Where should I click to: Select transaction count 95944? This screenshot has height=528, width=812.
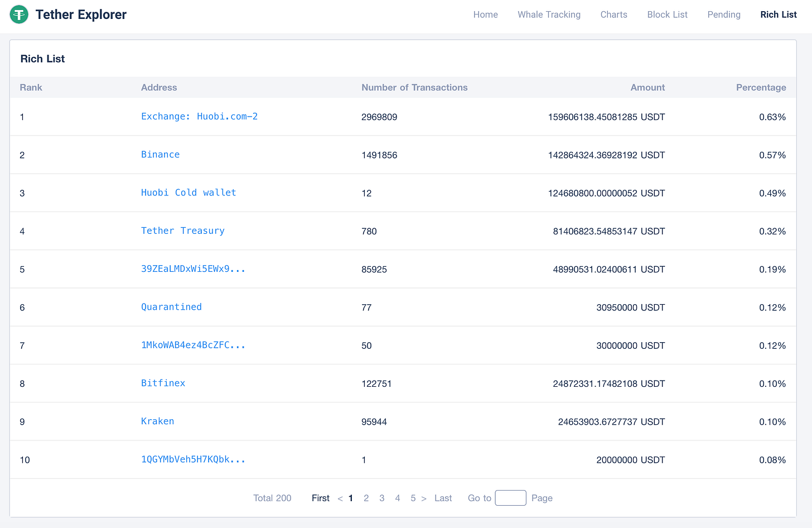(x=374, y=422)
